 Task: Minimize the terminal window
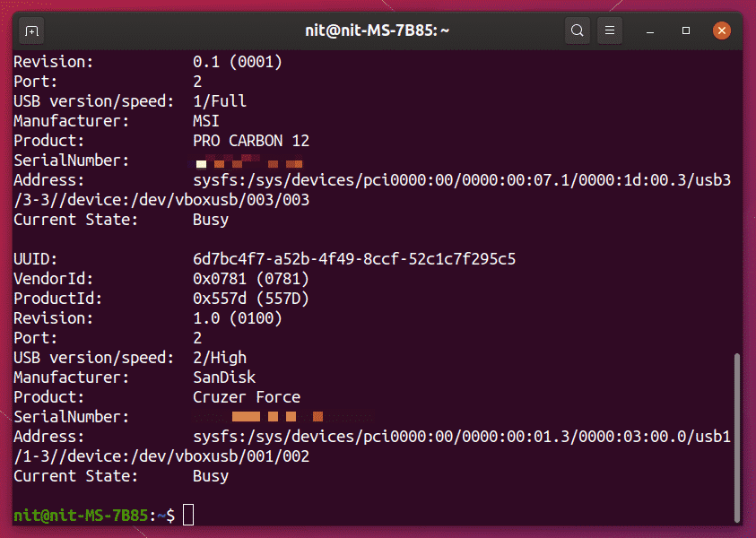[x=650, y=30]
